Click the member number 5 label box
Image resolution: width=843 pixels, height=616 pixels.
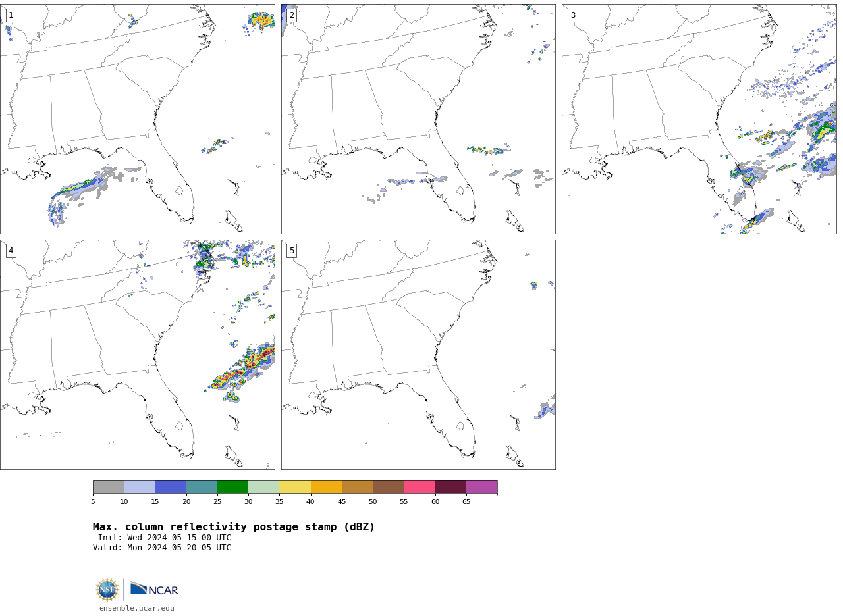(x=292, y=251)
